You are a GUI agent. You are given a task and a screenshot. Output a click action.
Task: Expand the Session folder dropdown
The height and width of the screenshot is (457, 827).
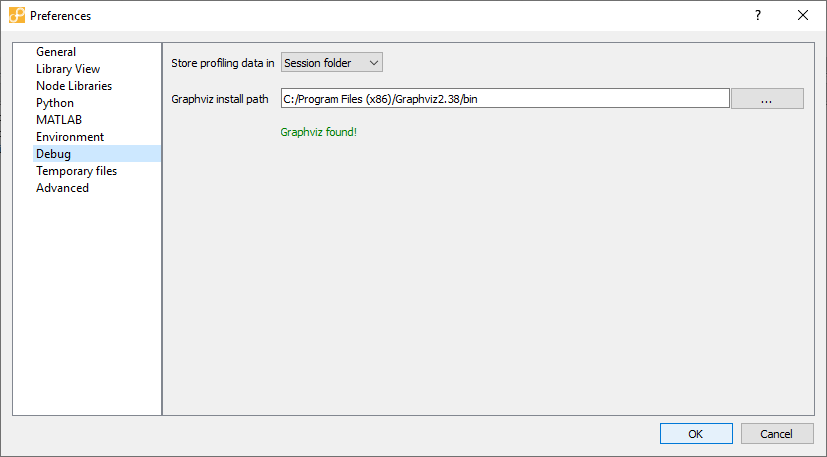[x=332, y=63]
